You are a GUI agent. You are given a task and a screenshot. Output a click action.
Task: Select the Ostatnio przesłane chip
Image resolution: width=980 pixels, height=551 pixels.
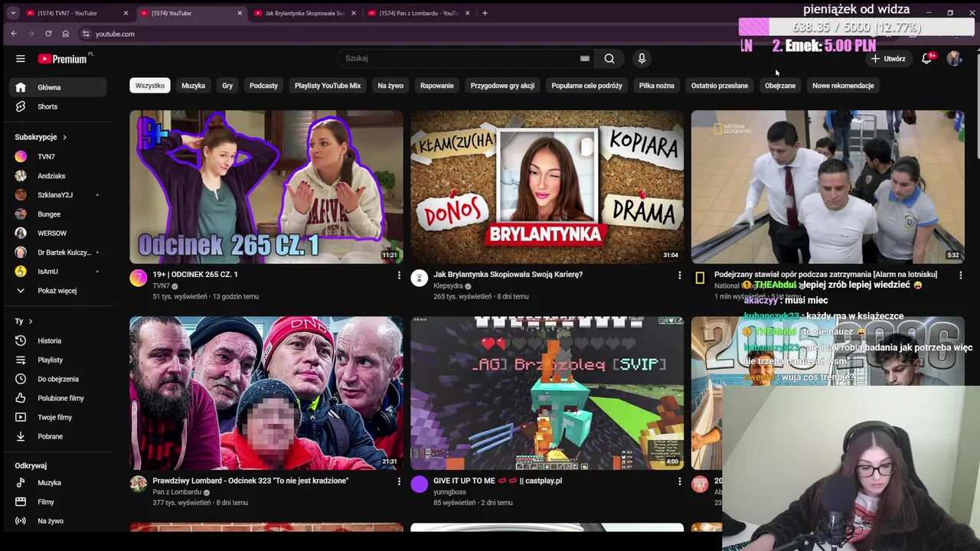720,86
